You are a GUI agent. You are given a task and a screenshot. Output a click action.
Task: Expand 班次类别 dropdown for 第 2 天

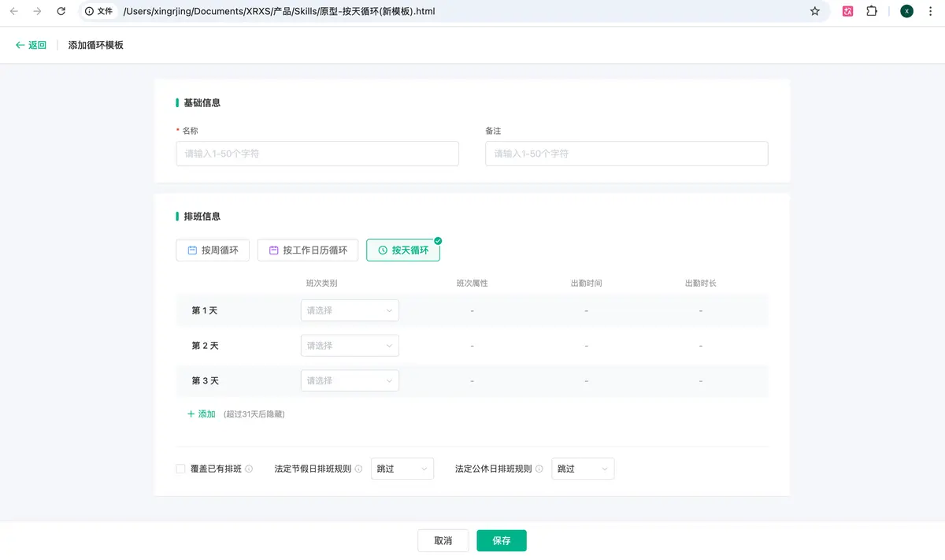pyautogui.click(x=350, y=346)
